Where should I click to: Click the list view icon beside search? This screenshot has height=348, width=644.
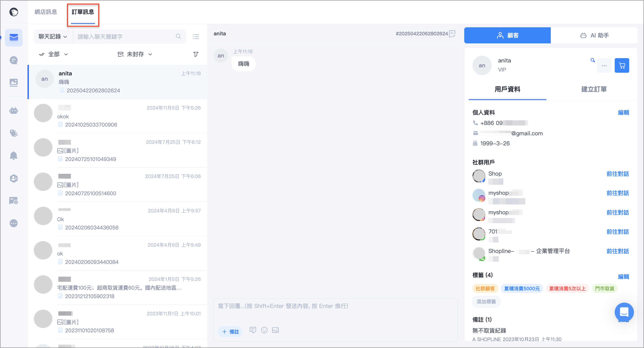[x=196, y=37]
